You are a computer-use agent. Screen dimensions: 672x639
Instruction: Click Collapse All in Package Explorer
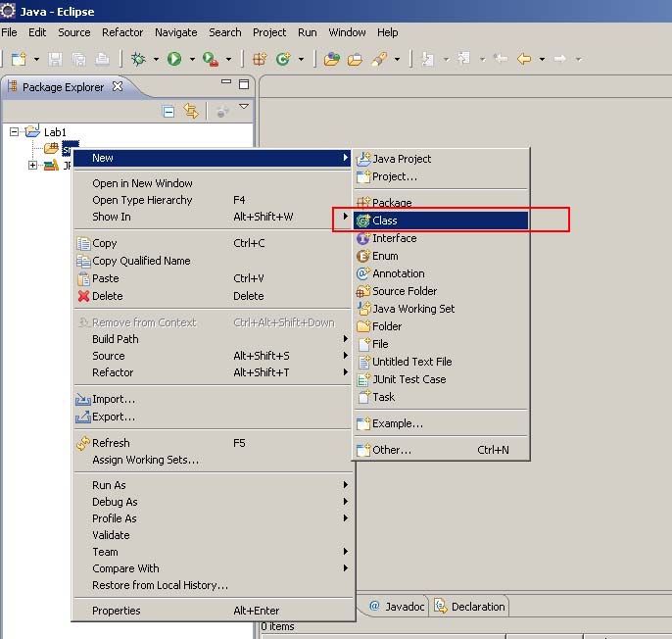pos(168,112)
